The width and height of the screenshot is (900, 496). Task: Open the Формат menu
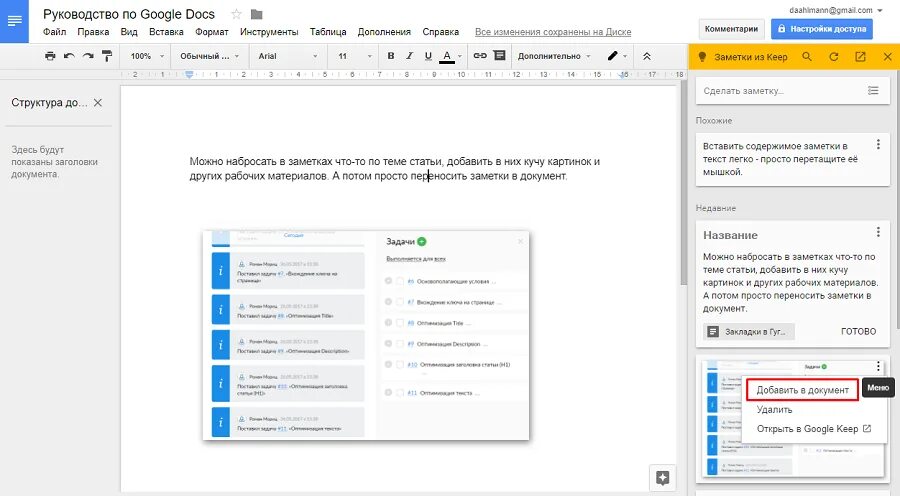(x=211, y=32)
